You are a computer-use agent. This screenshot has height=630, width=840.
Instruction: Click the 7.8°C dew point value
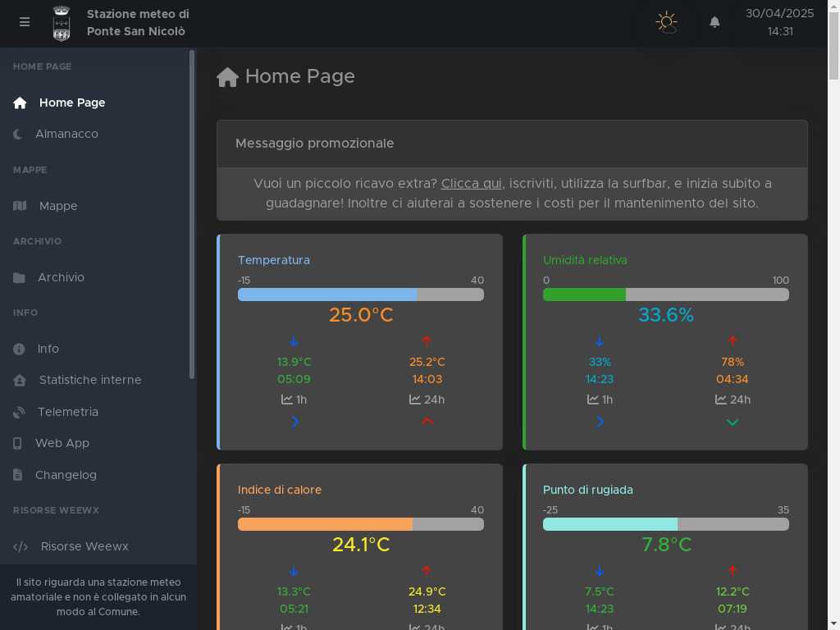pyautogui.click(x=666, y=545)
